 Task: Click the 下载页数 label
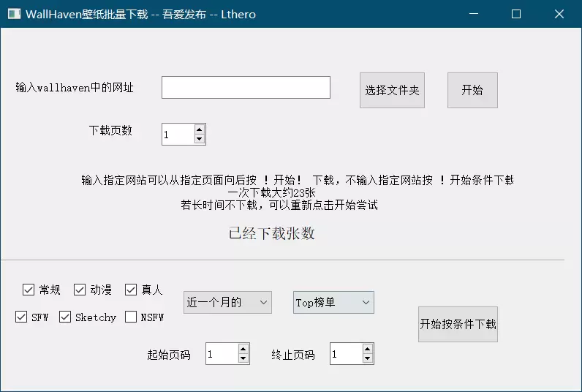(110, 130)
